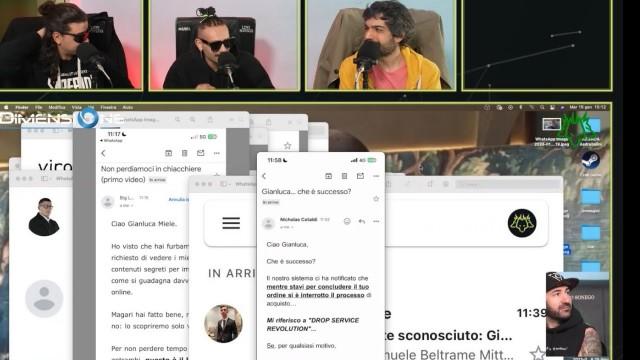Zoom in using the Preview window toolbar
The width and height of the screenshot is (640, 360).
coord(192,120)
